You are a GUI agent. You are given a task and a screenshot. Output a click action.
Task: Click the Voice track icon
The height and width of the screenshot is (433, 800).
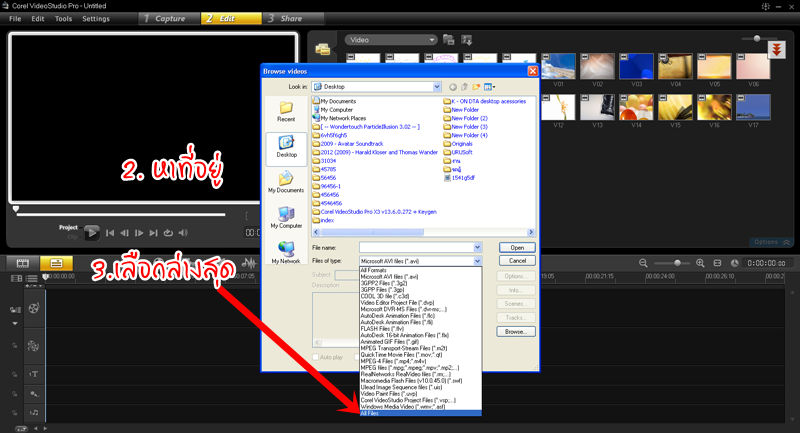[x=33, y=394]
